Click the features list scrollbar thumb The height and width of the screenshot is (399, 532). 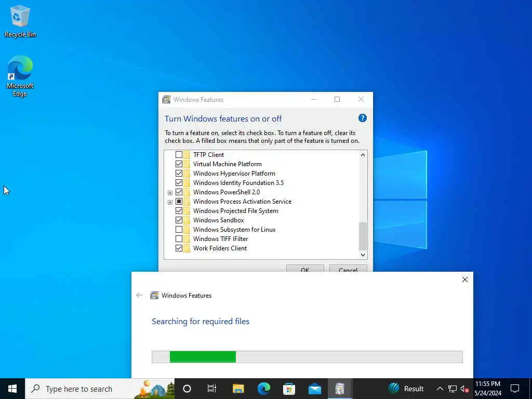(x=363, y=236)
